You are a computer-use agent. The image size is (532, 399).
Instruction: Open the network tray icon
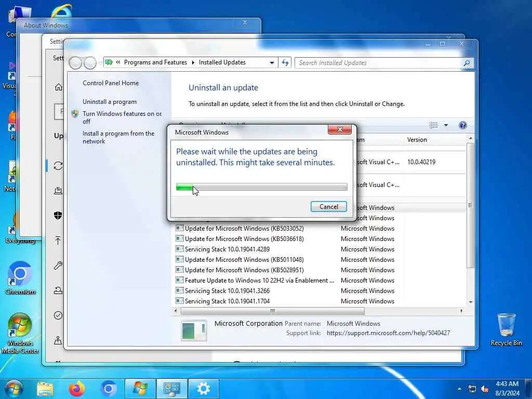472,389
